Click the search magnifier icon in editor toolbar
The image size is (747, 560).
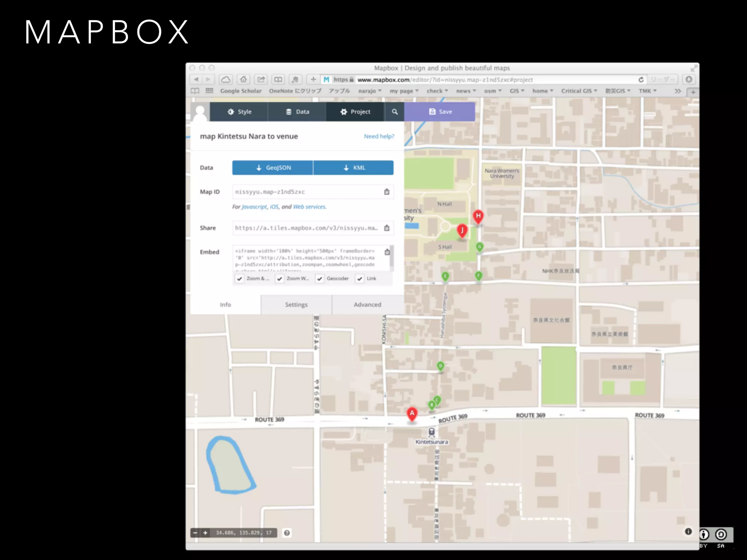coord(394,112)
